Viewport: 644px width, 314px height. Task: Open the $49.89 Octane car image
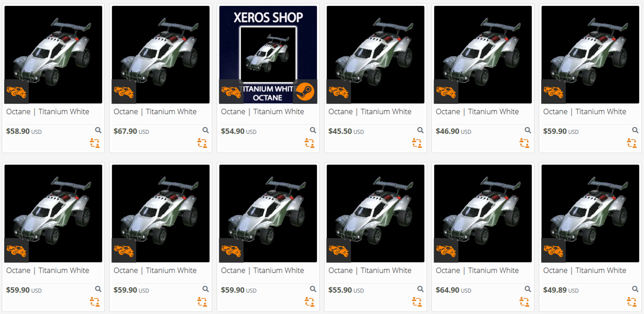click(x=590, y=213)
